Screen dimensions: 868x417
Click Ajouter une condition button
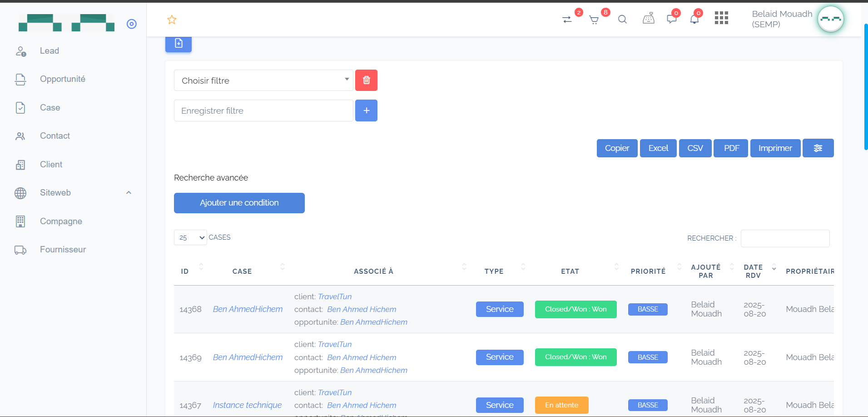pos(239,203)
